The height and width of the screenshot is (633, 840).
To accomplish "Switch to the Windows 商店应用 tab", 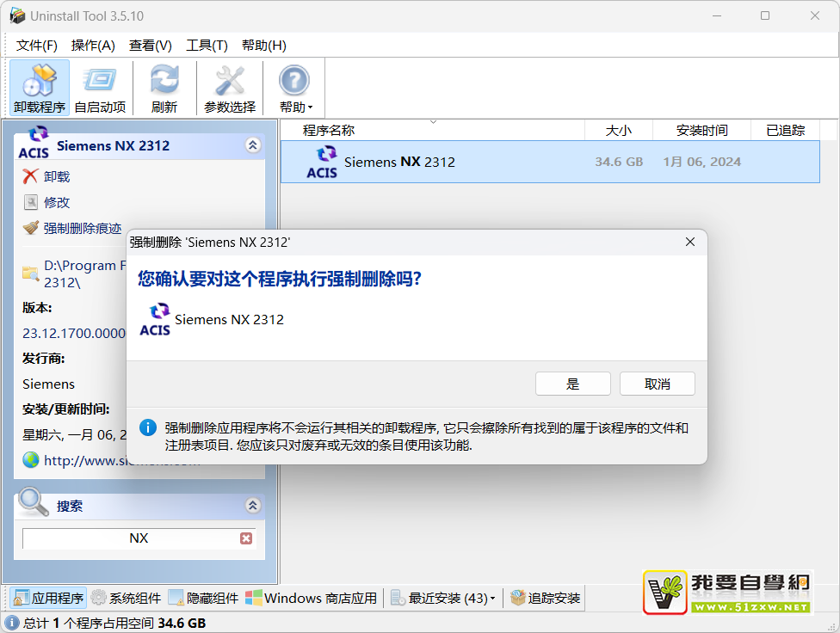I will tap(312, 598).
